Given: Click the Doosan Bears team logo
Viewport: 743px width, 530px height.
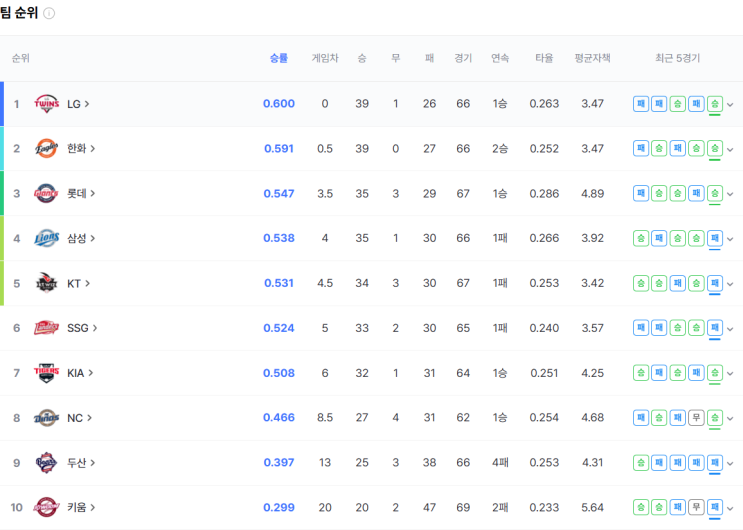Looking at the screenshot, I should [x=46, y=463].
